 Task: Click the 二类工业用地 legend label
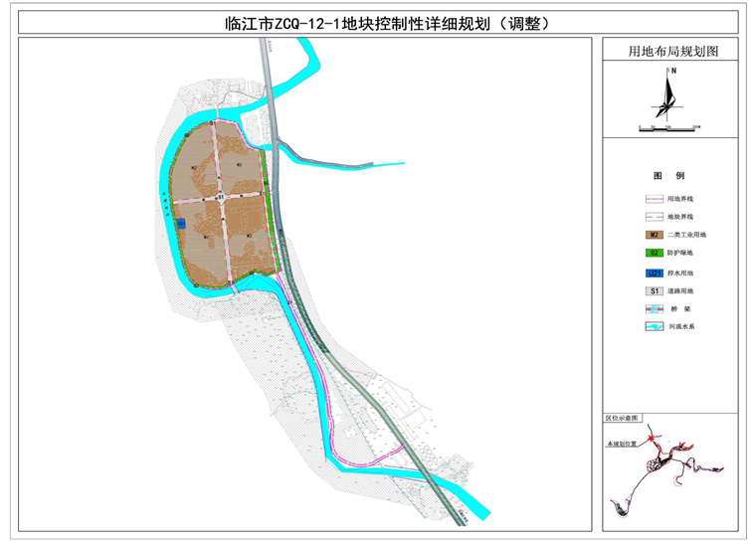click(x=687, y=235)
